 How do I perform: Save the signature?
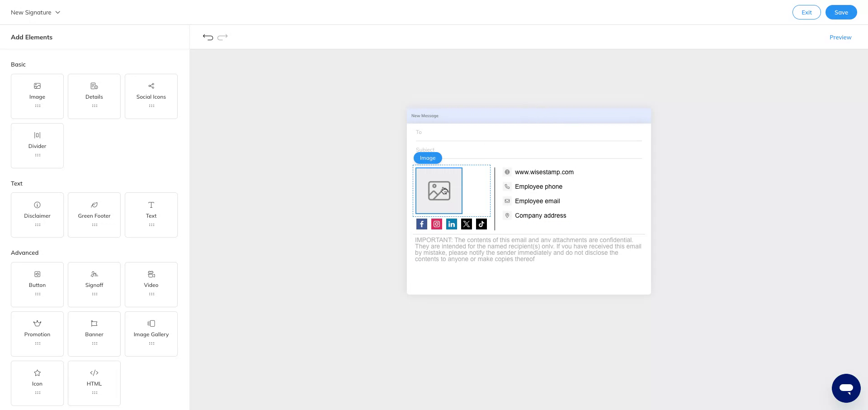click(841, 12)
